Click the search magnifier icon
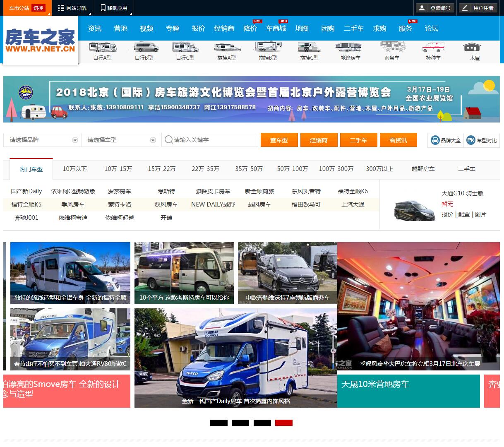The image size is (504, 447). [x=168, y=140]
